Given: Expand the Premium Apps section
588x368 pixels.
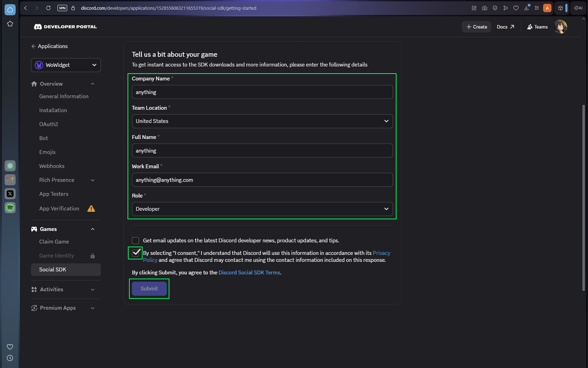Looking at the screenshot, I should [93, 308].
